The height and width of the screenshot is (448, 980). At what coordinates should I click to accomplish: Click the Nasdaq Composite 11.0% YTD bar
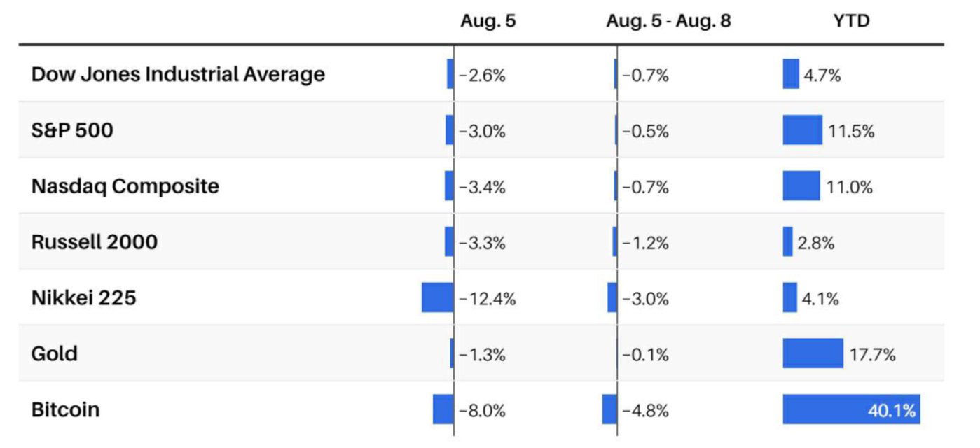[x=801, y=186]
